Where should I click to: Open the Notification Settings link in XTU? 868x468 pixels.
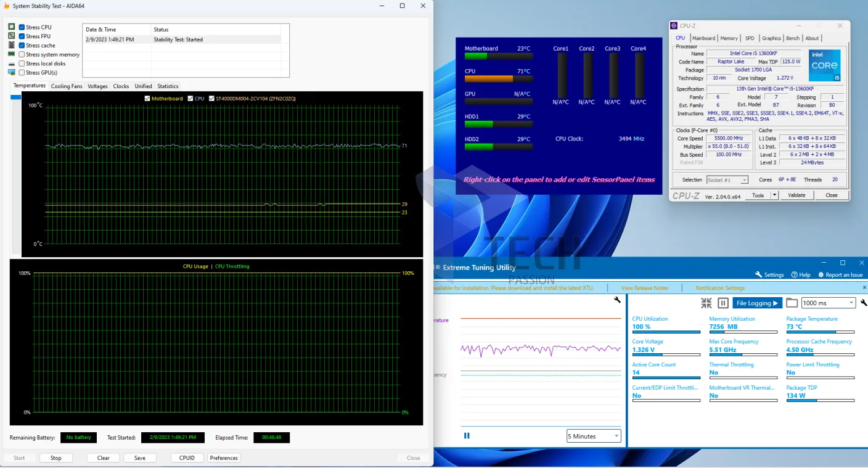720,288
